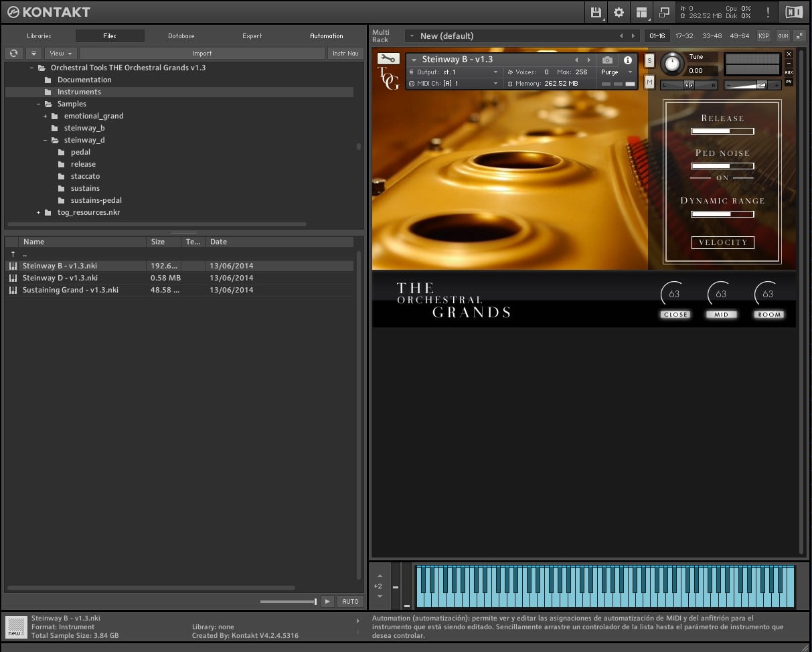This screenshot has height=652, width=812.
Task: Click the new instrument icon in info pane
Action: click(x=16, y=627)
